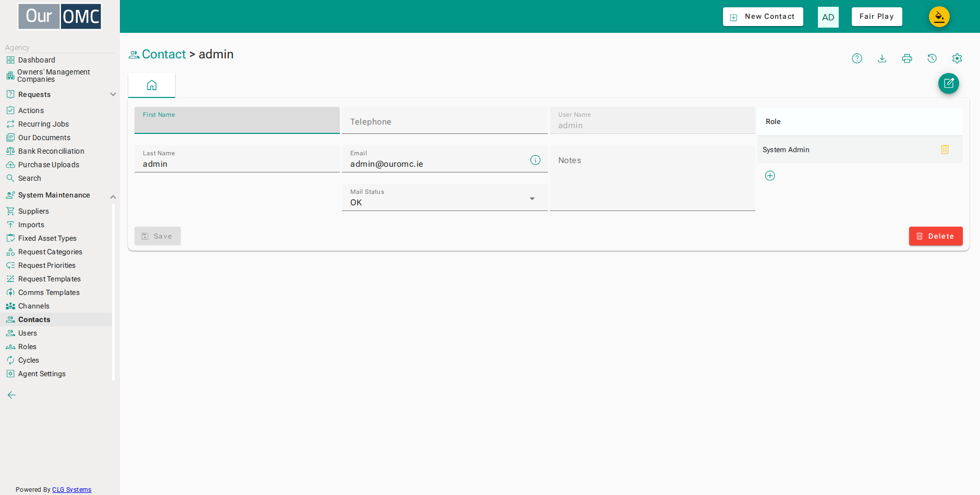The width and height of the screenshot is (980, 495).
Task: Open Agent Settings
Action: (42, 374)
